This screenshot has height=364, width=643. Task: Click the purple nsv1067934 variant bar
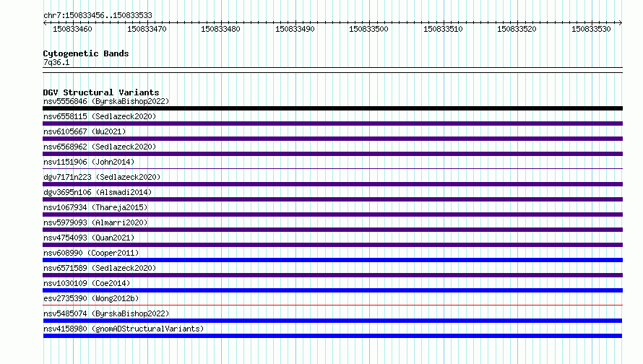pos(332,214)
